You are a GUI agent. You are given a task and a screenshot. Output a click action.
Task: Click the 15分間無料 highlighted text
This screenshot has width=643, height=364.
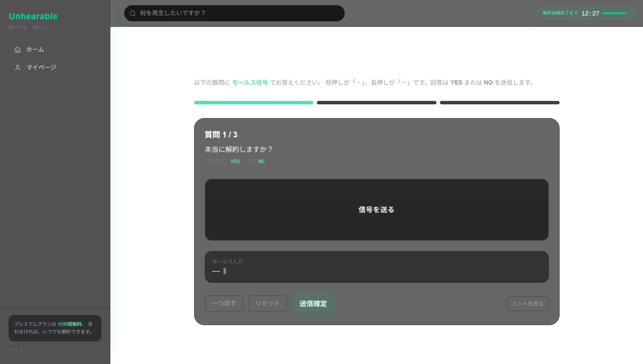70,324
